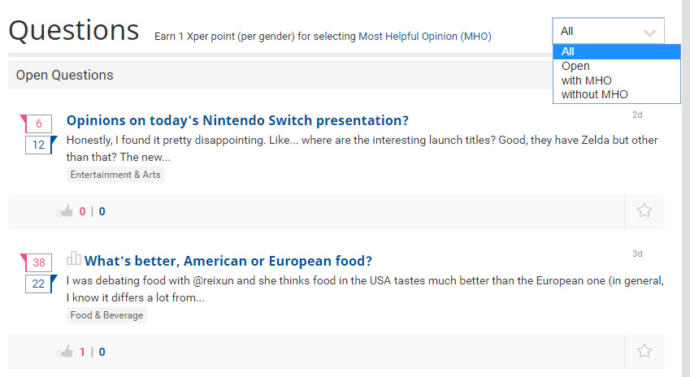
Task: Choose Open from the filter list
Action: [x=617, y=66]
